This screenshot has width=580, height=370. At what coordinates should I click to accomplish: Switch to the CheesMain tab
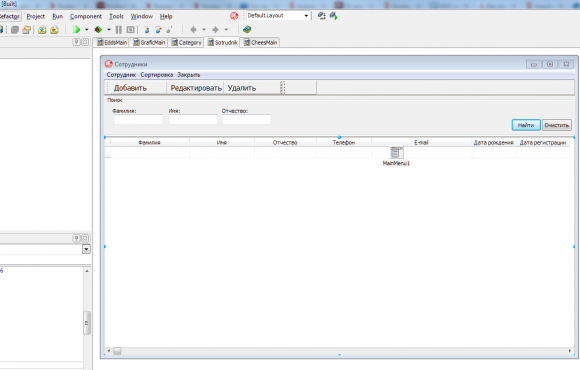(x=260, y=43)
